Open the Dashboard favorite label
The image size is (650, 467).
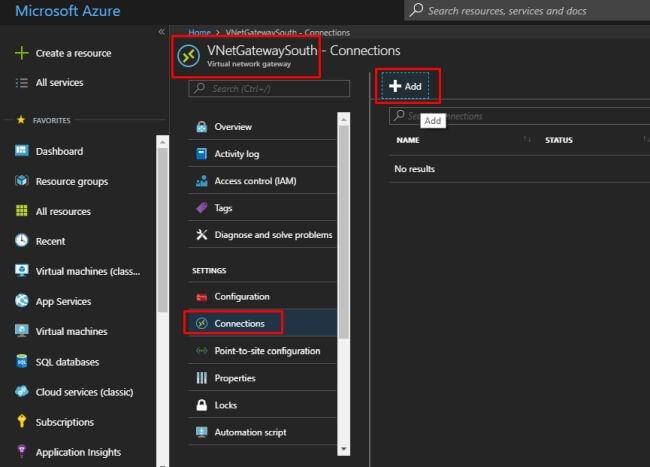[59, 151]
